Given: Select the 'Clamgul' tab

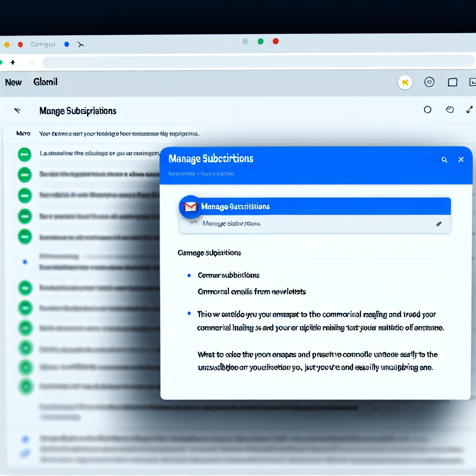Looking at the screenshot, I should coord(43,44).
